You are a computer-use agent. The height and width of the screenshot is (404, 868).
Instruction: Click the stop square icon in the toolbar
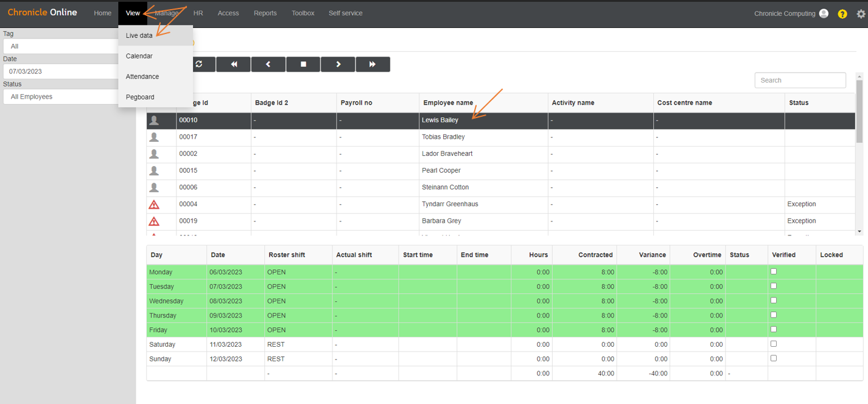click(x=303, y=64)
